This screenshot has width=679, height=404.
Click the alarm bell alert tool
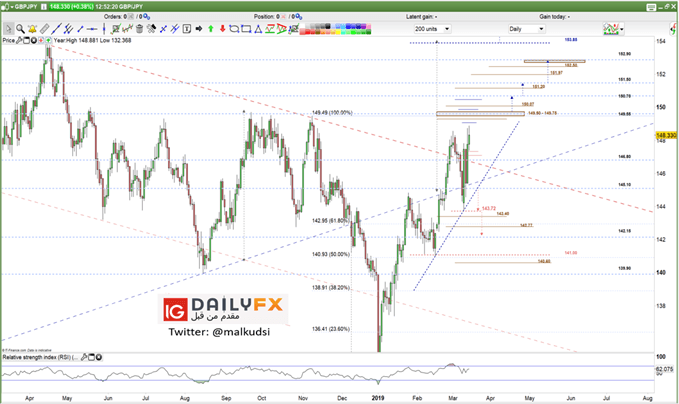click(x=32, y=29)
